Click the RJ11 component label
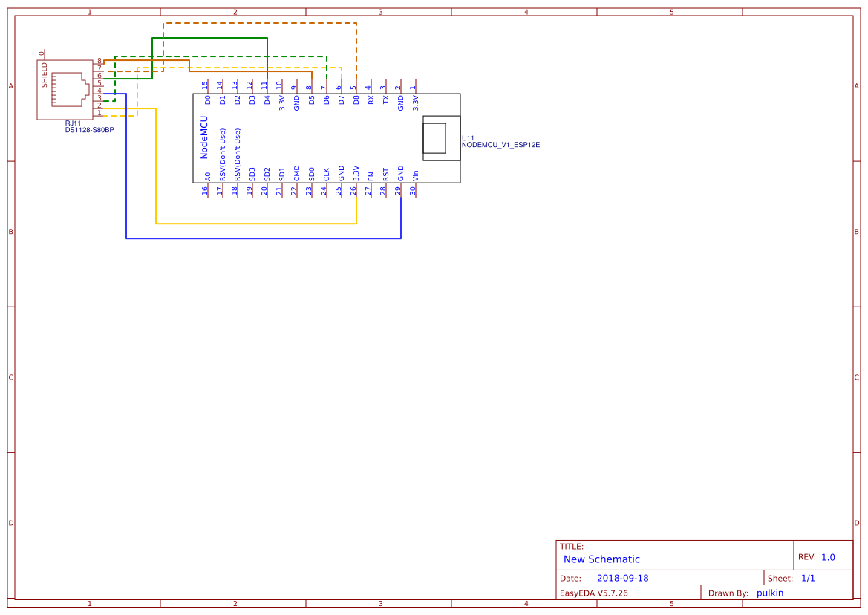The width and height of the screenshot is (868, 615). click(x=73, y=123)
